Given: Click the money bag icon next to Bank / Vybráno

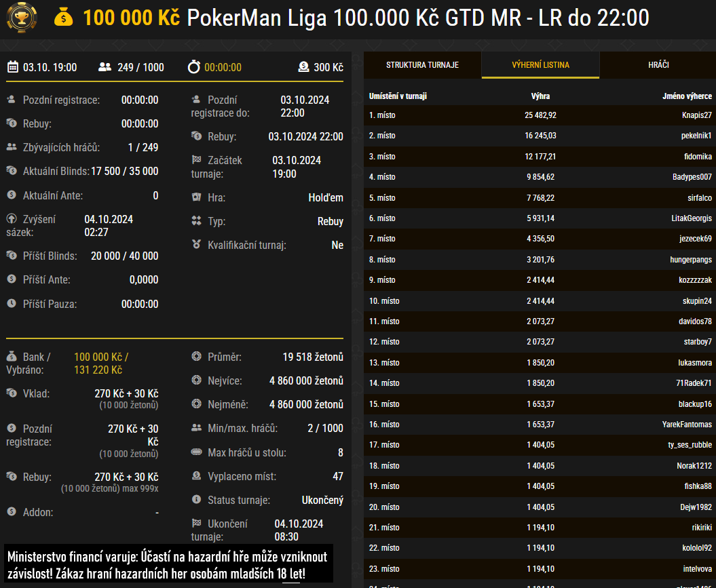Looking at the screenshot, I should [x=12, y=356].
